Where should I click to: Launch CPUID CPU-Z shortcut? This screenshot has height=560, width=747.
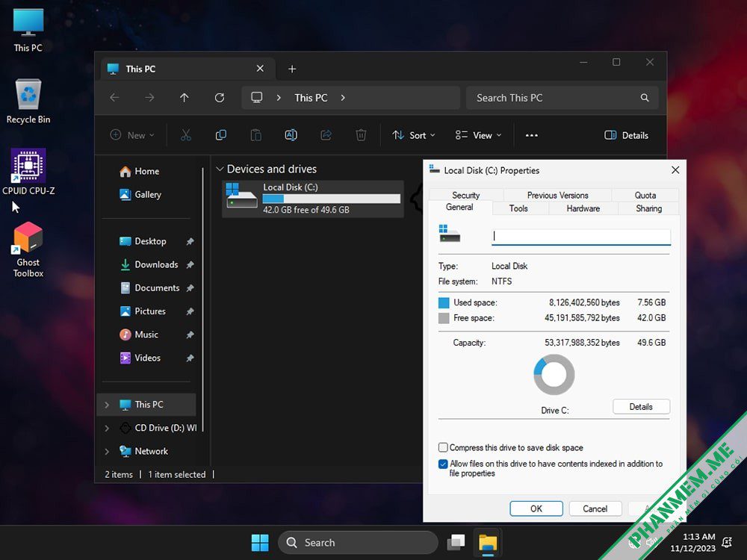pyautogui.click(x=28, y=172)
